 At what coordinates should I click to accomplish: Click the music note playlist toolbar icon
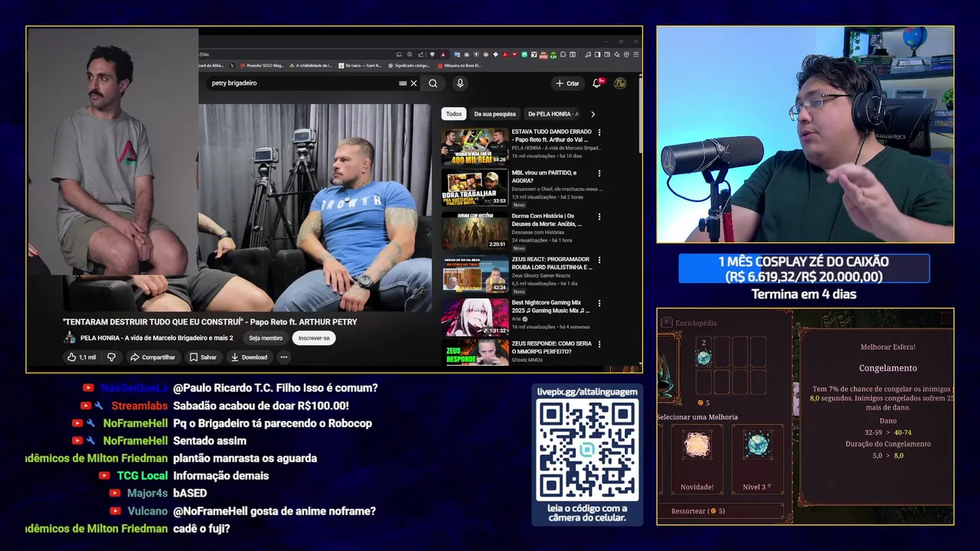click(x=587, y=54)
